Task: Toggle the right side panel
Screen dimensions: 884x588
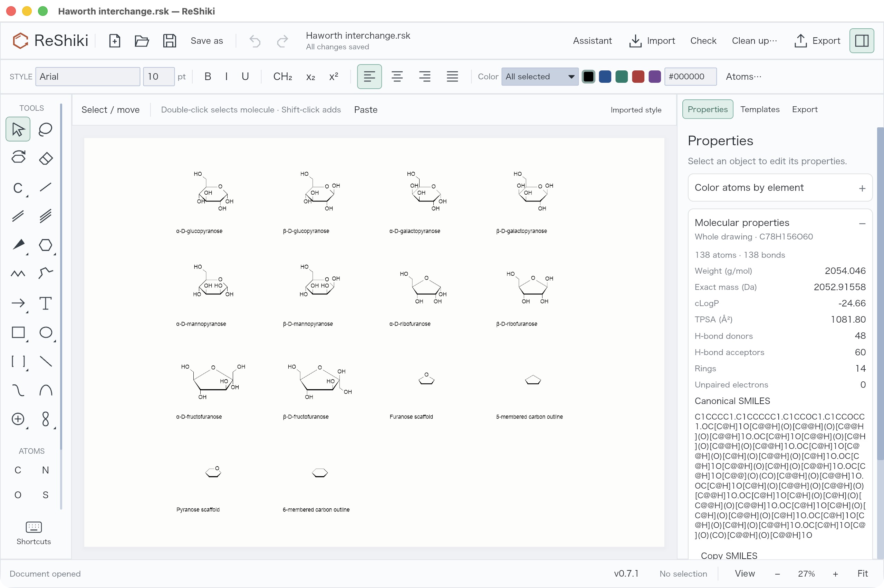Action: coord(862,40)
